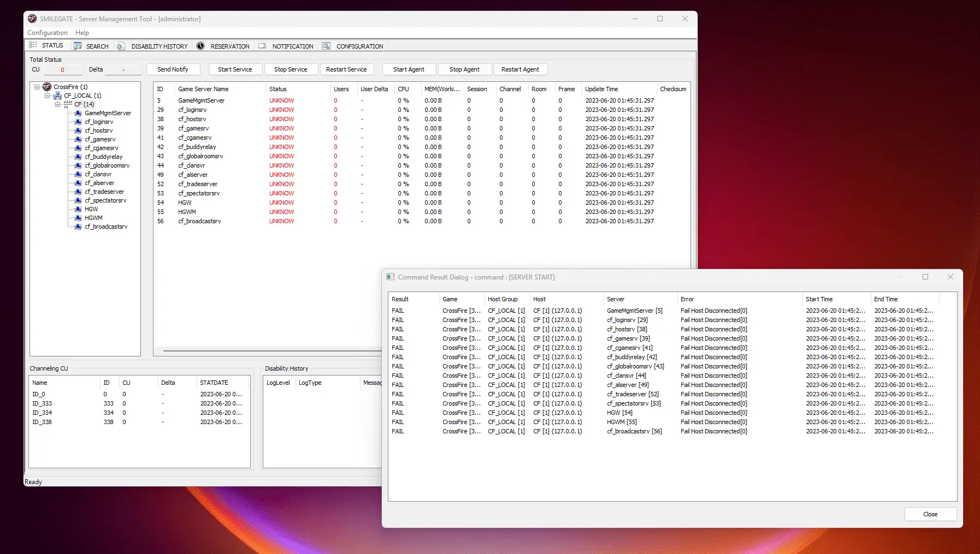Click the Command Result Dialog title icon
Screen dimensions: 980x554
coord(390,277)
